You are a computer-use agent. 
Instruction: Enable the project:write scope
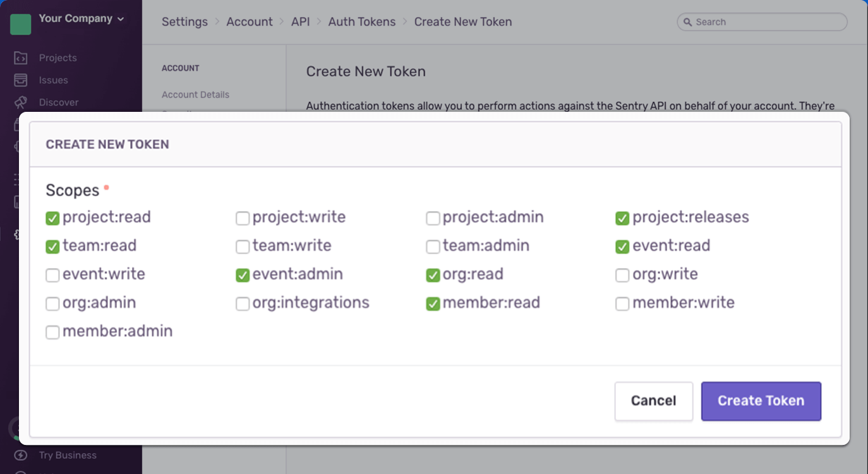[x=243, y=219]
